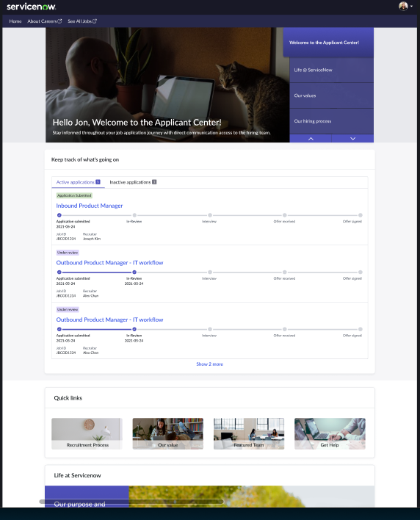Click the Interview step dot for Inbound Product Manager

(210, 215)
